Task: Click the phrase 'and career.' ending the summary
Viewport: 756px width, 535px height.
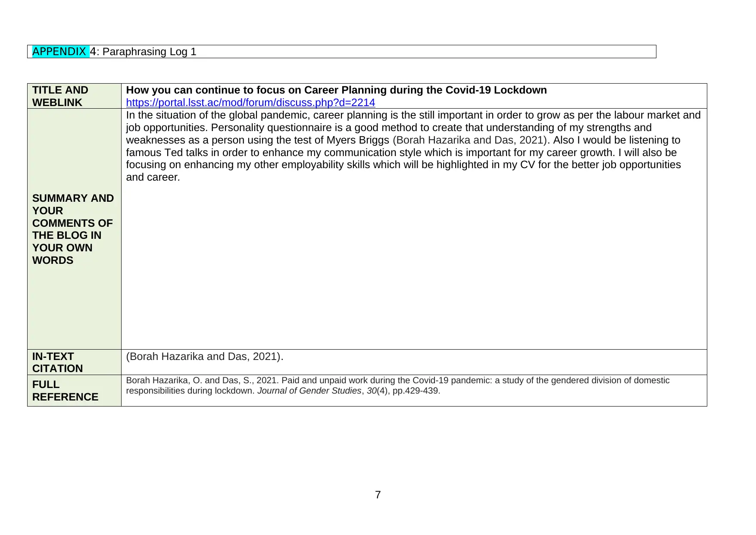Action: tap(153, 177)
